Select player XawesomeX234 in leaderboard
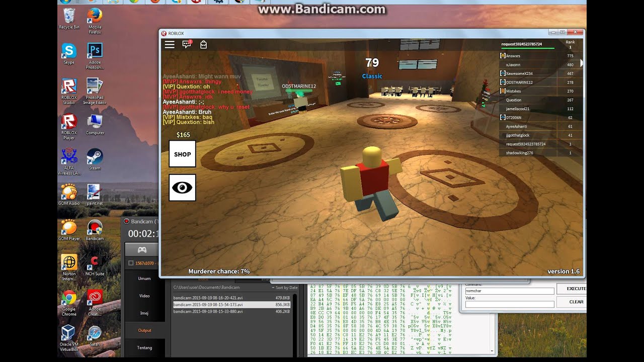Image resolution: width=644 pixels, height=362 pixels. tap(541, 73)
